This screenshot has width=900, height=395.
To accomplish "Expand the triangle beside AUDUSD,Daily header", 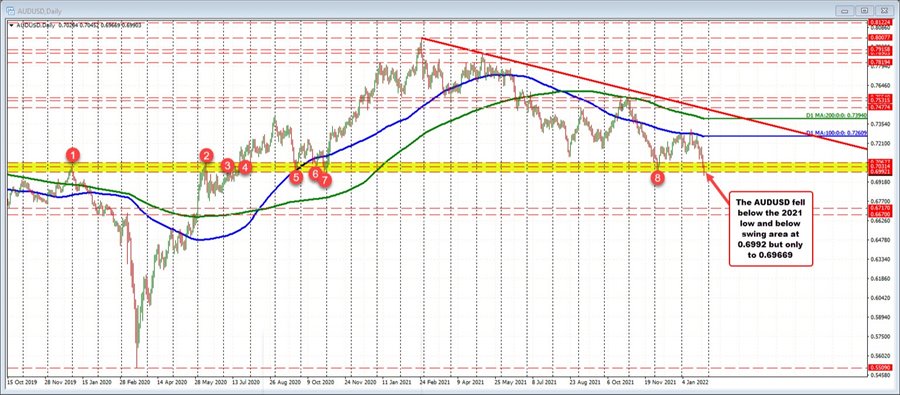I will pos(12,25).
